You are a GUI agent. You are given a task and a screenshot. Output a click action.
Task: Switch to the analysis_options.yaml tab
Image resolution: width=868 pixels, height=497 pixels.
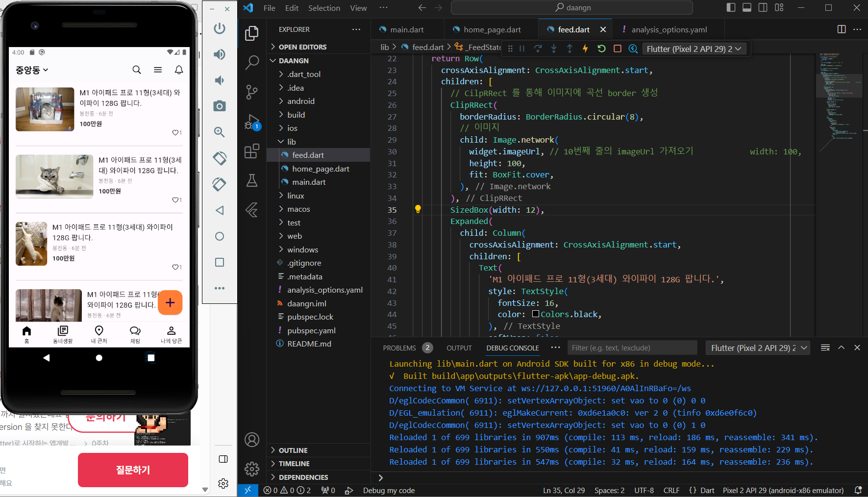click(x=669, y=29)
